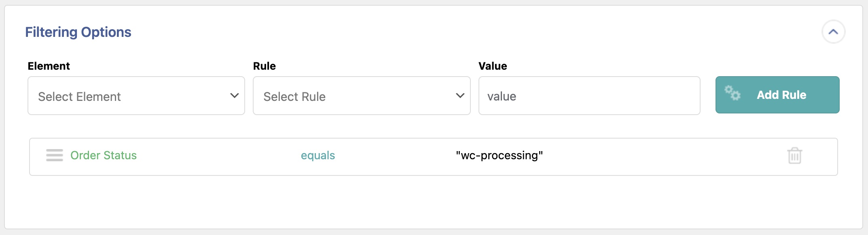Click the Select Rule dropdown arrow
The image size is (868, 235).
click(460, 96)
